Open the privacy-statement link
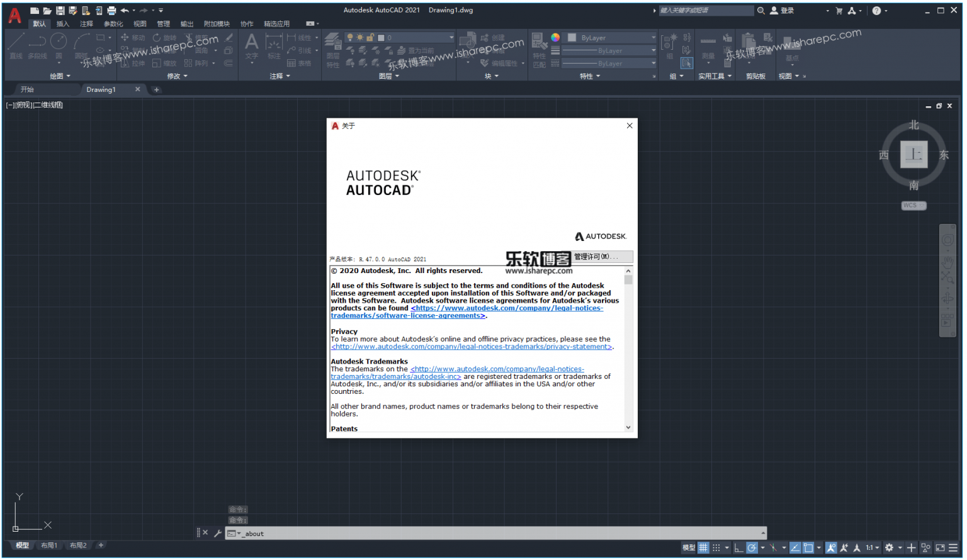 (472, 347)
